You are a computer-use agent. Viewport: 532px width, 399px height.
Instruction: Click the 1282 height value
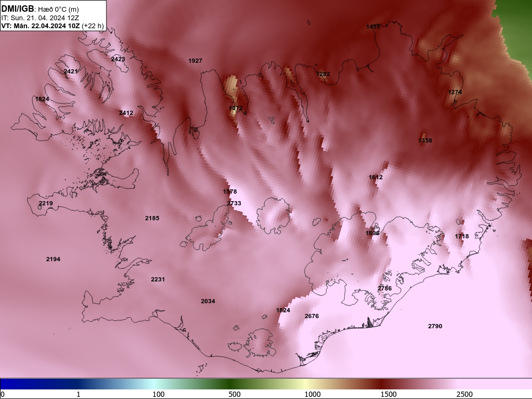[x=323, y=74]
